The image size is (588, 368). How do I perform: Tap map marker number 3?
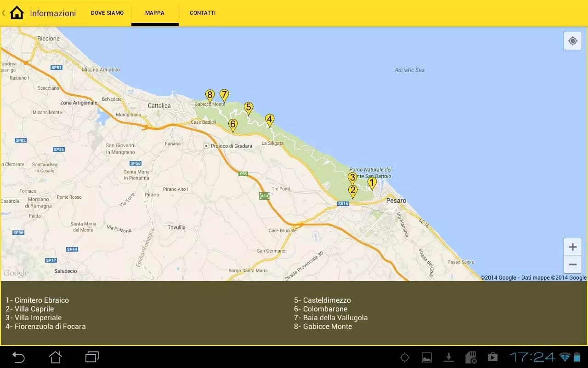tap(352, 179)
